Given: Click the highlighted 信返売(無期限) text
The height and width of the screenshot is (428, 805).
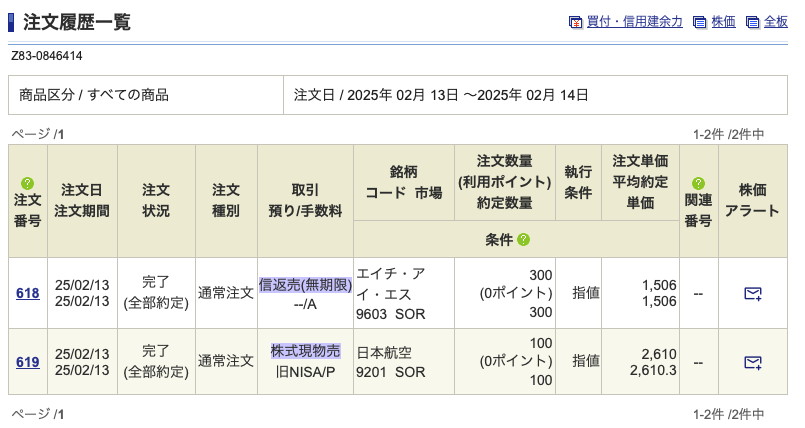Looking at the screenshot, I should click(305, 285).
